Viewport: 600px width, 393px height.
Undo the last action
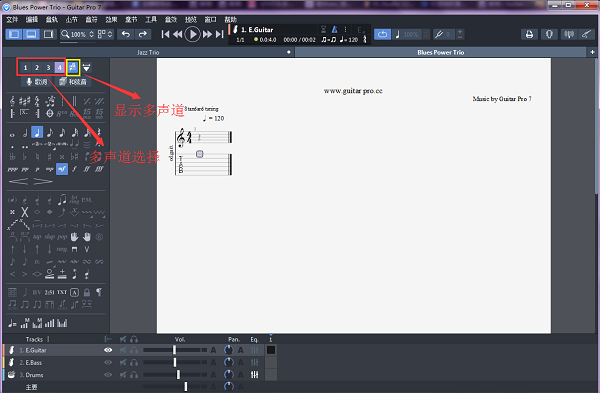pyautogui.click(x=126, y=34)
